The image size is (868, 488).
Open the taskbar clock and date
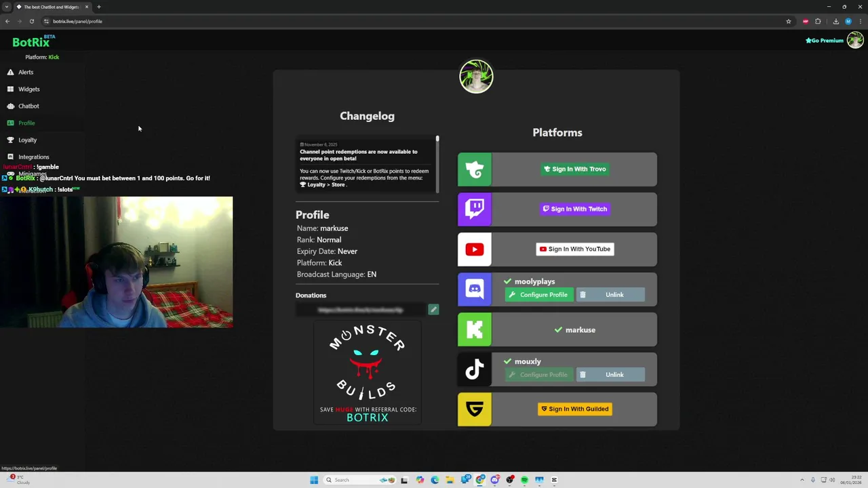click(851, 480)
